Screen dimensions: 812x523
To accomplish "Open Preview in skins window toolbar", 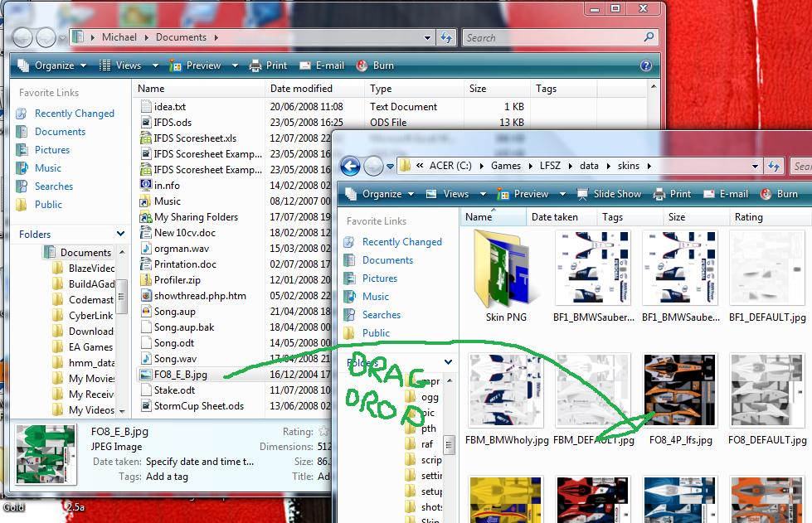I will point(524,194).
